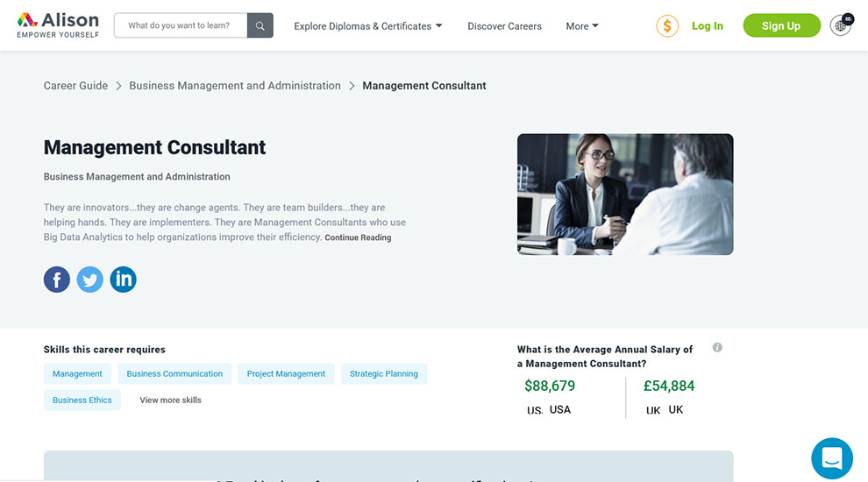Click the 'Skills this career requires' heading

pyautogui.click(x=104, y=350)
